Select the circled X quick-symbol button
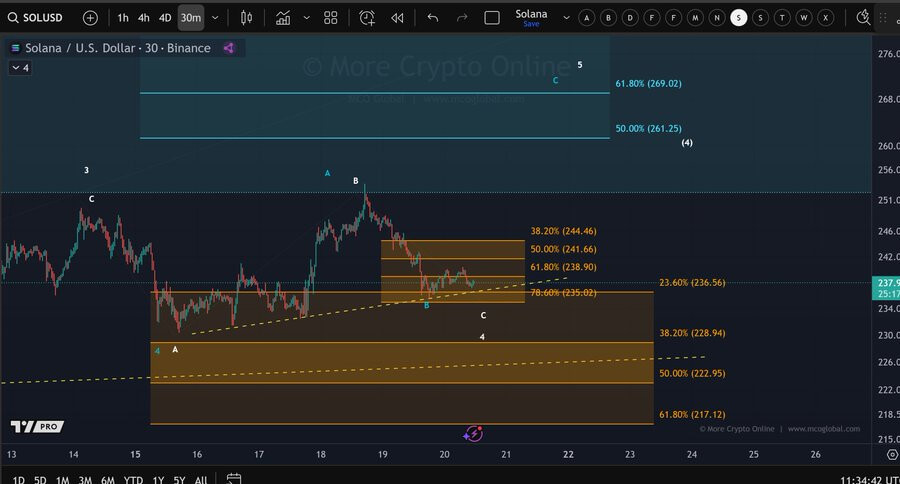 click(x=825, y=18)
